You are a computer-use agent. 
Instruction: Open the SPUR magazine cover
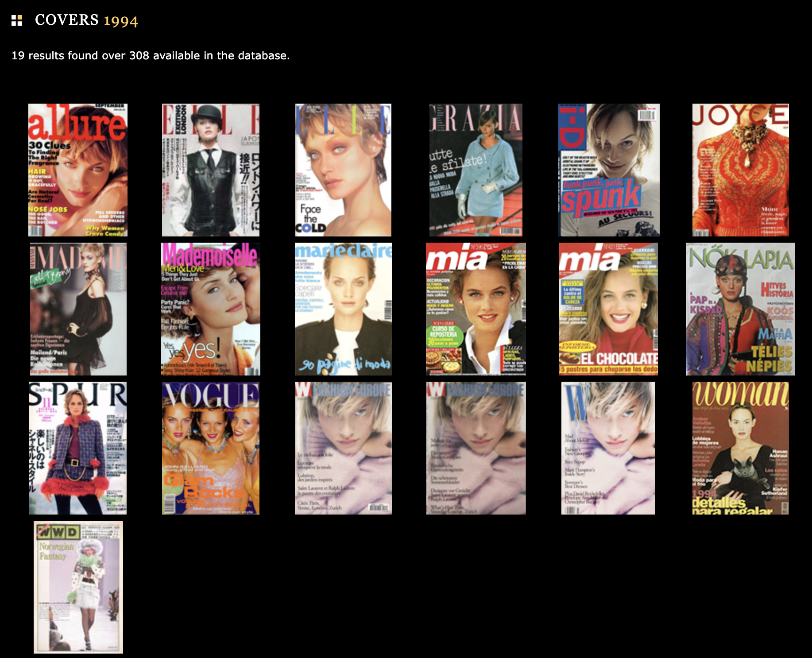78,448
